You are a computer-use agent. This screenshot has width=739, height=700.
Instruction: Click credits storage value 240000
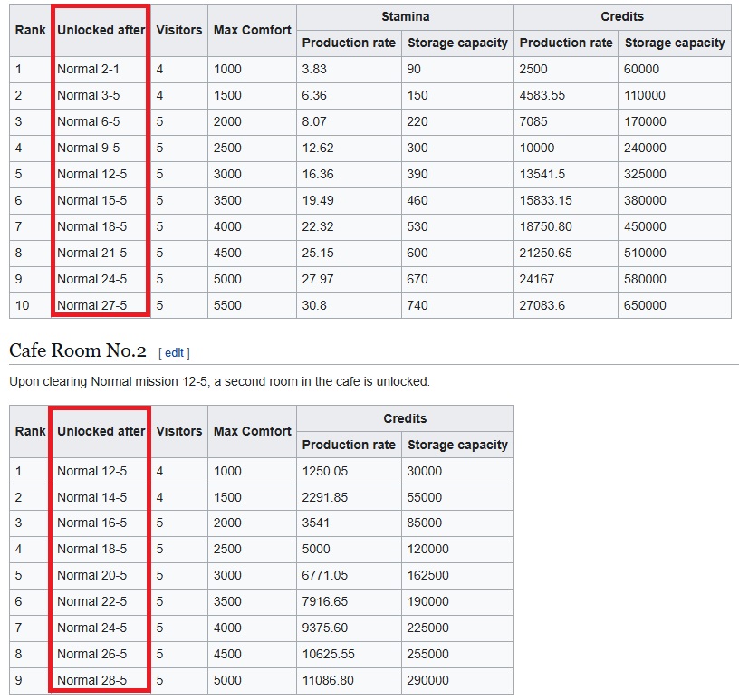click(x=645, y=148)
